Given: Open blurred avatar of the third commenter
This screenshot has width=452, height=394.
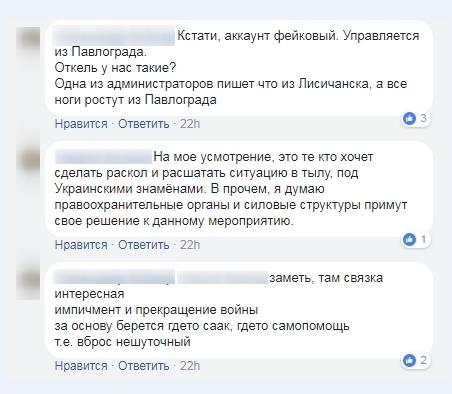Looking at the screenshot, I should pyautogui.click(x=28, y=284).
